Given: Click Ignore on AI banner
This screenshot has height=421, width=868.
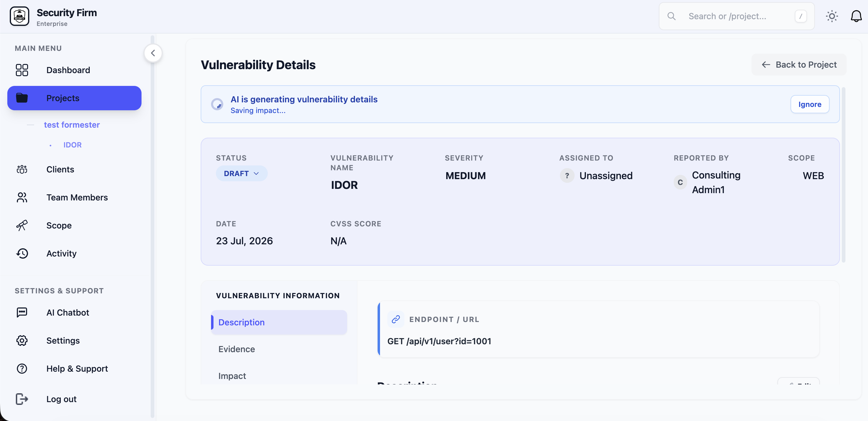Looking at the screenshot, I should [x=809, y=104].
